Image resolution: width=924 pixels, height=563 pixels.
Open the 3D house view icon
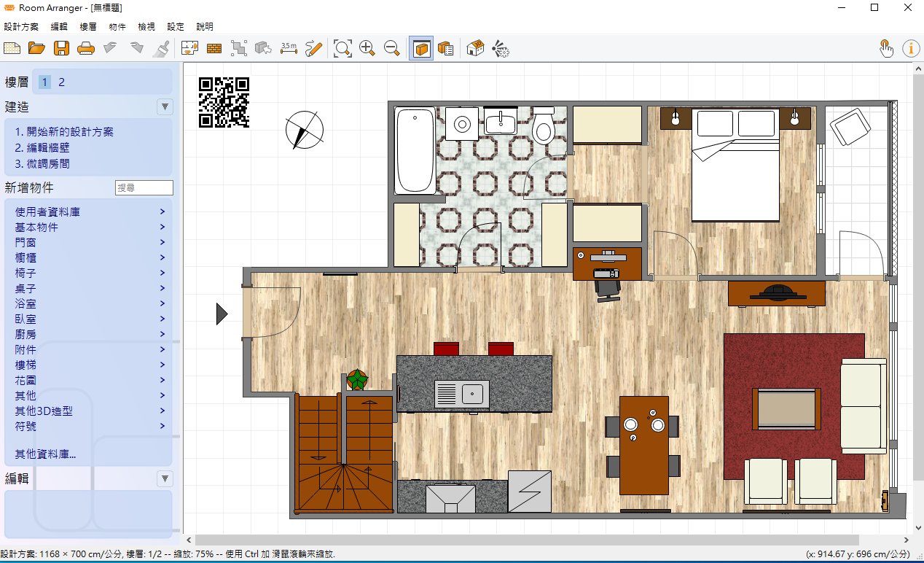[475, 49]
